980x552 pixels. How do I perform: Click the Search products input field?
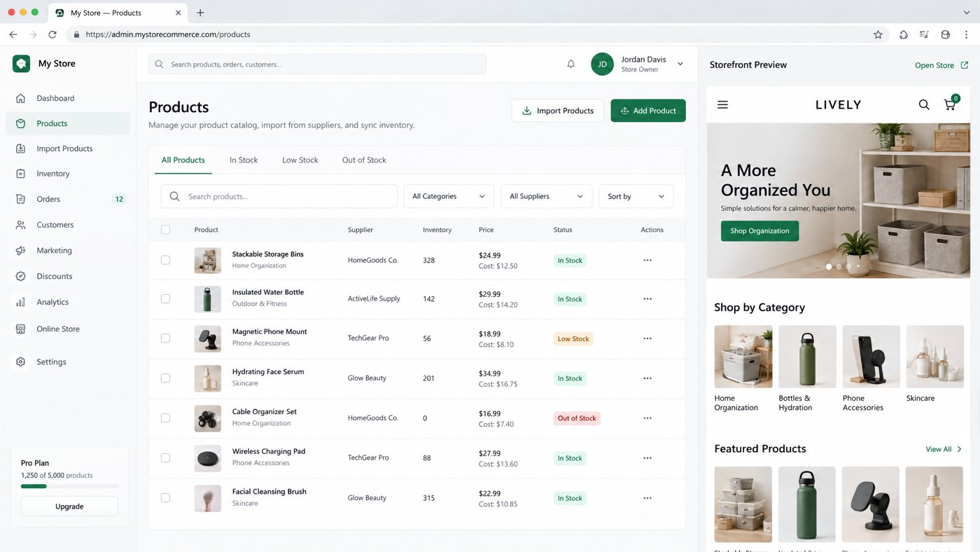point(279,196)
